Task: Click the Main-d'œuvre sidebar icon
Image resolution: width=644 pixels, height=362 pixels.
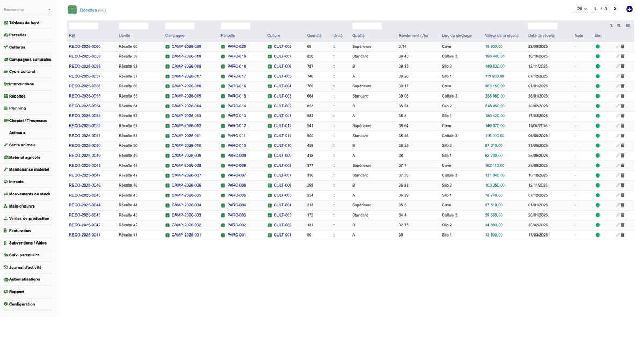Action: click(x=6, y=206)
